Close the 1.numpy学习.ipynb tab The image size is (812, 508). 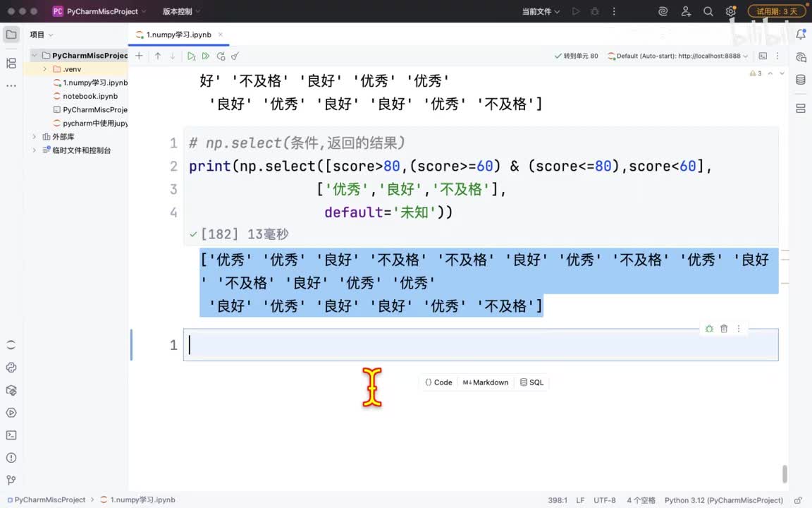click(220, 35)
